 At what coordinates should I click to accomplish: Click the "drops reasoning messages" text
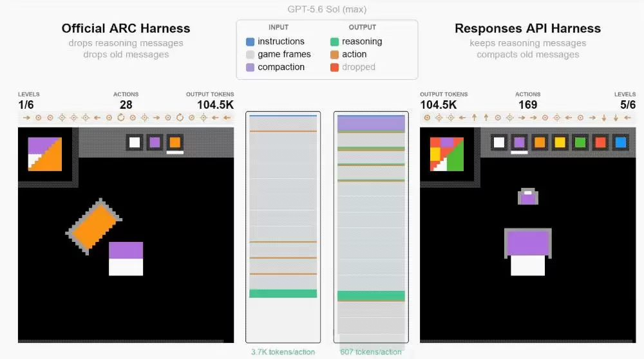[126, 43]
